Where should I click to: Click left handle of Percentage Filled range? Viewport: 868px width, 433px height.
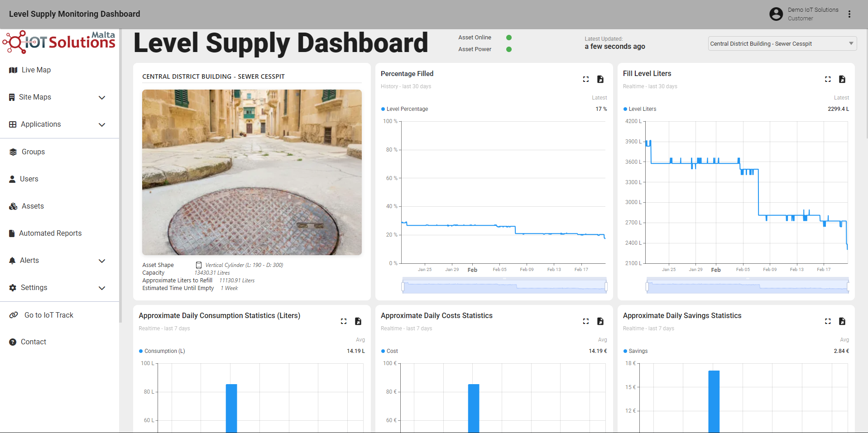pos(403,286)
